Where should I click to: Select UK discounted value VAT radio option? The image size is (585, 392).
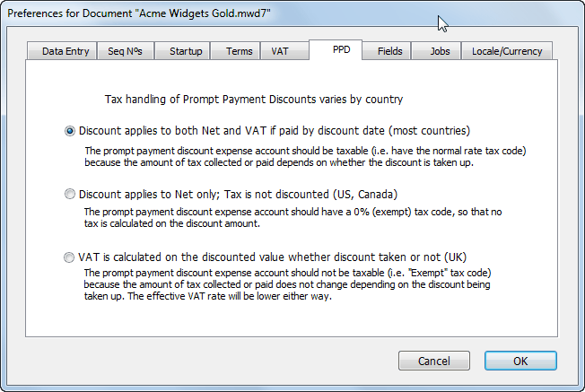click(x=69, y=257)
